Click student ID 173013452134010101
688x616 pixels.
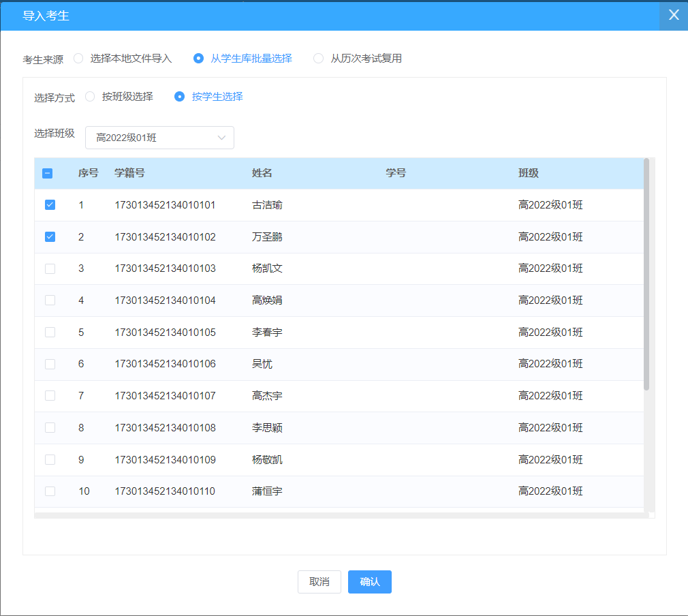[x=165, y=205]
